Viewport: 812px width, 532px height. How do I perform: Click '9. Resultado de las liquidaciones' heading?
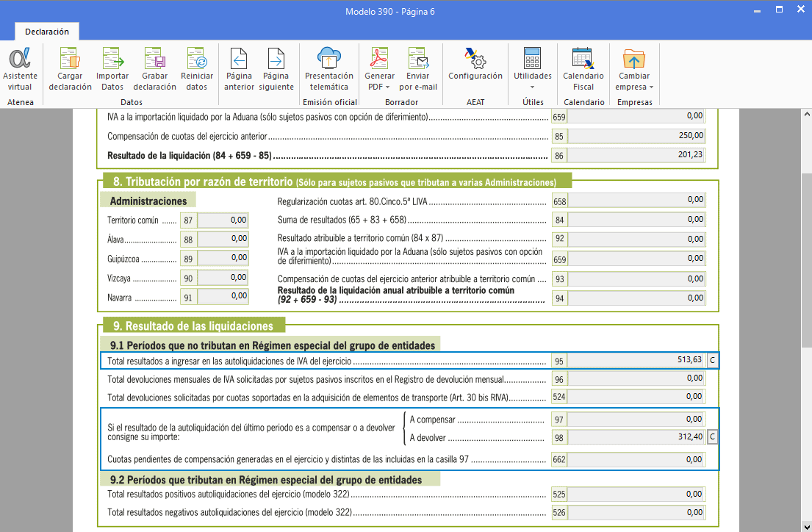coord(193,326)
